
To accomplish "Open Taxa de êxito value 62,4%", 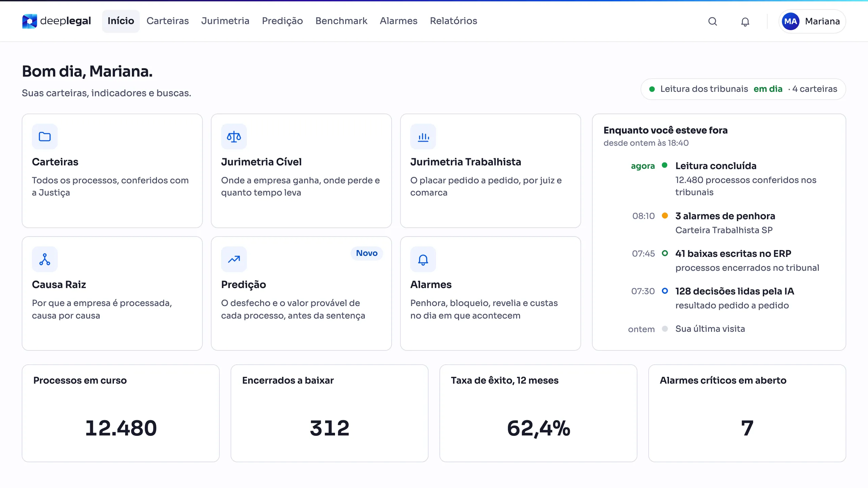I will pos(538,428).
